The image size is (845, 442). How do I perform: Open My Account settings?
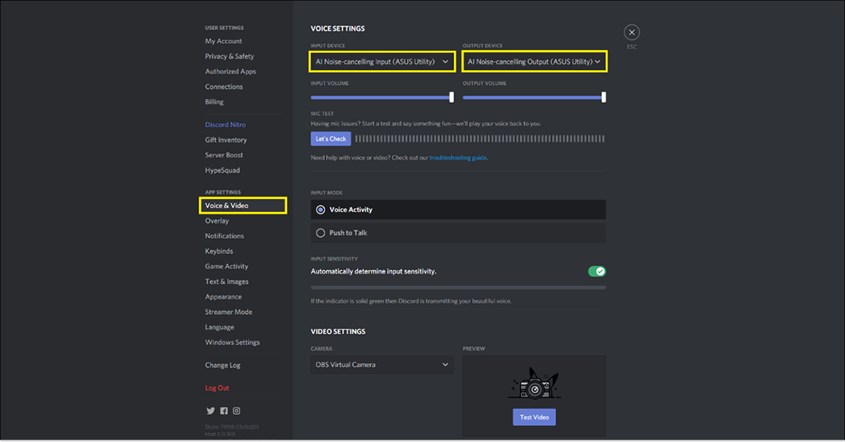(x=223, y=41)
